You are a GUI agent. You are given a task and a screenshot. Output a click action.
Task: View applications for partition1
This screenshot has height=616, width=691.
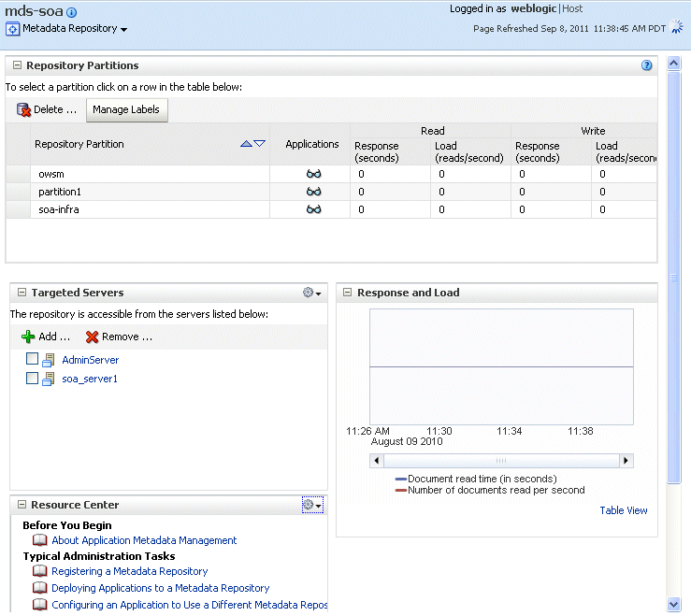(314, 192)
